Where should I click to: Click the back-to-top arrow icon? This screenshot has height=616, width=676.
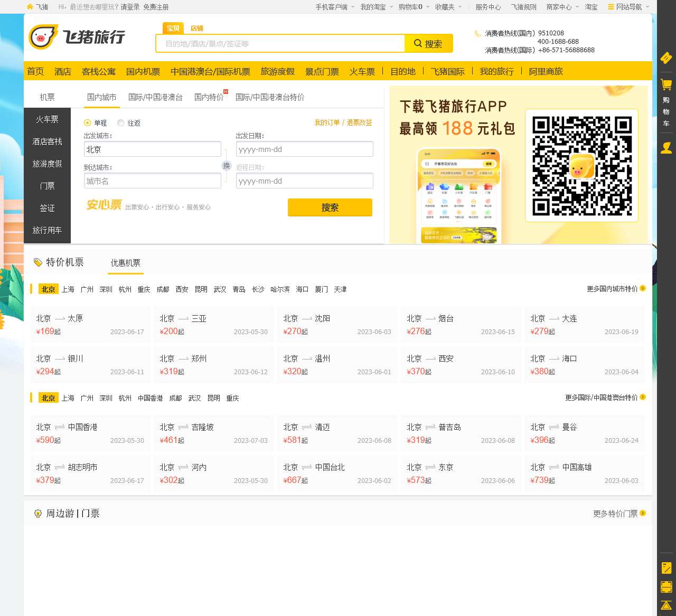coord(666,605)
